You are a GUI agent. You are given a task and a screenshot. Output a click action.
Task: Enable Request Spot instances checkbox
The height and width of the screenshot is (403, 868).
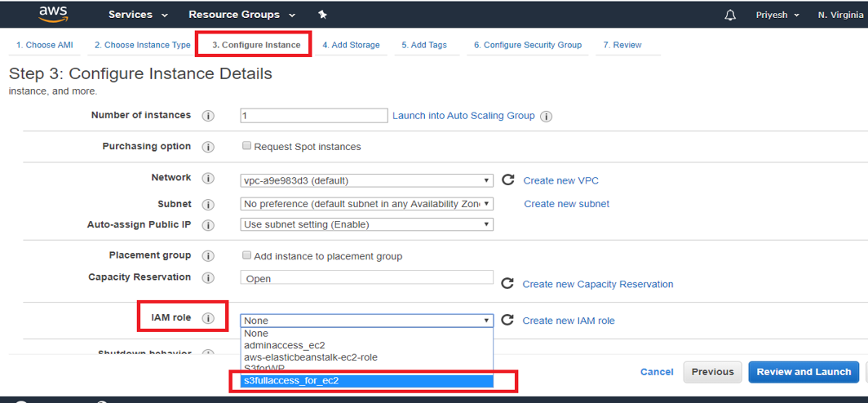(246, 146)
